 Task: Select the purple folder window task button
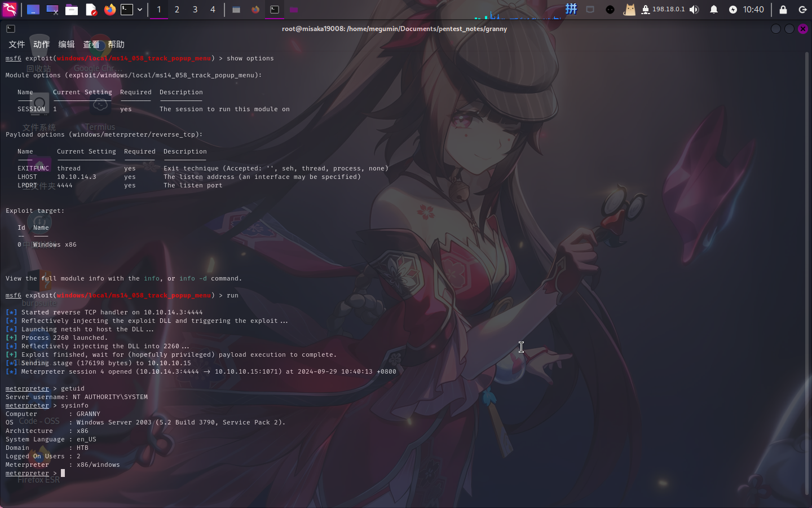[x=294, y=10]
